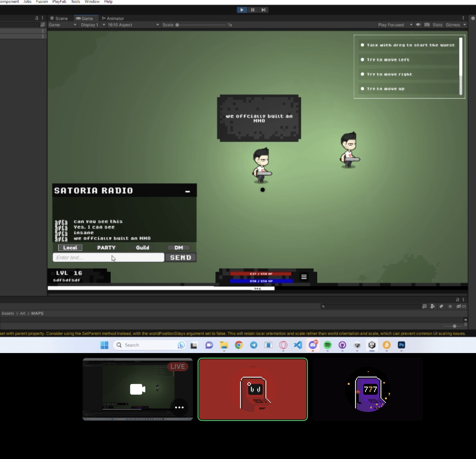The height and width of the screenshot is (459, 476).
Task: Click the search by type icon
Action: pos(433,306)
